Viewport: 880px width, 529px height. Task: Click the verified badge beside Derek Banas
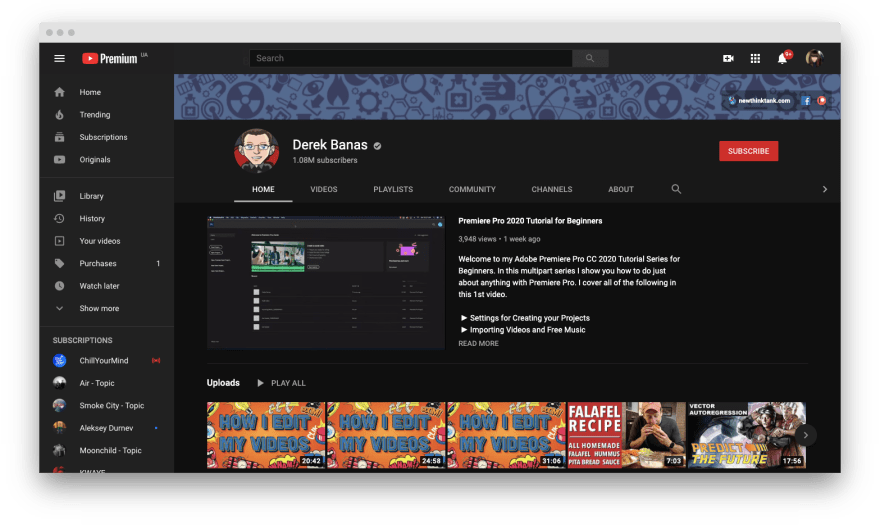(377, 146)
